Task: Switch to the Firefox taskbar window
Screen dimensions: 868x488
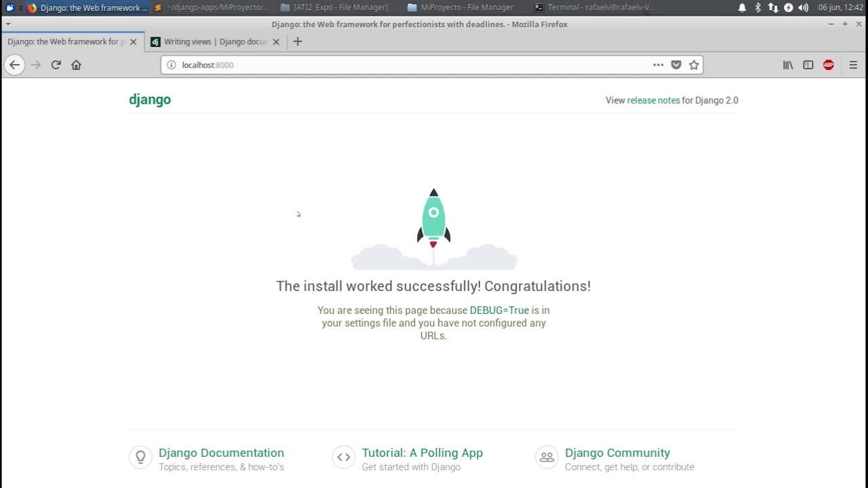Action: click(x=87, y=7)
